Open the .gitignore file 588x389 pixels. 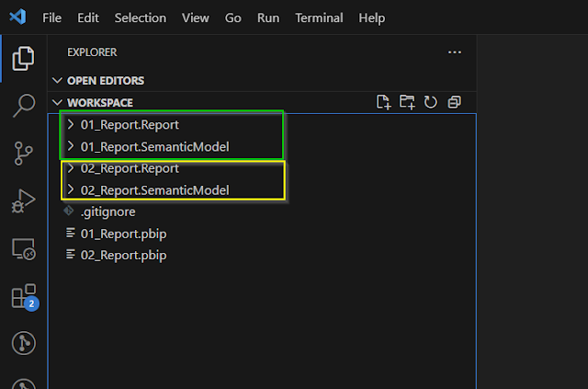pyautogui.click(x=108, y=212)
